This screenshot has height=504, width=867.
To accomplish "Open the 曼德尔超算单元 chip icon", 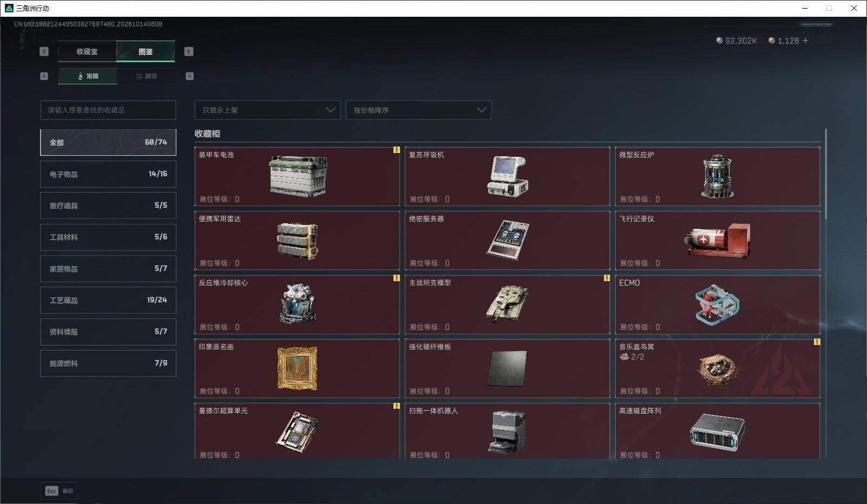I will (x=297, y=433).
